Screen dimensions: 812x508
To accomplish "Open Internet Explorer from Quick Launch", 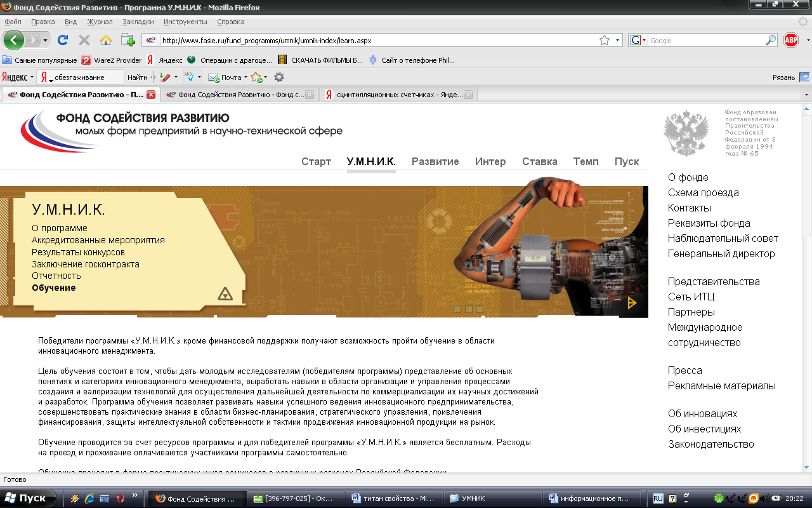I will (89, 498).
